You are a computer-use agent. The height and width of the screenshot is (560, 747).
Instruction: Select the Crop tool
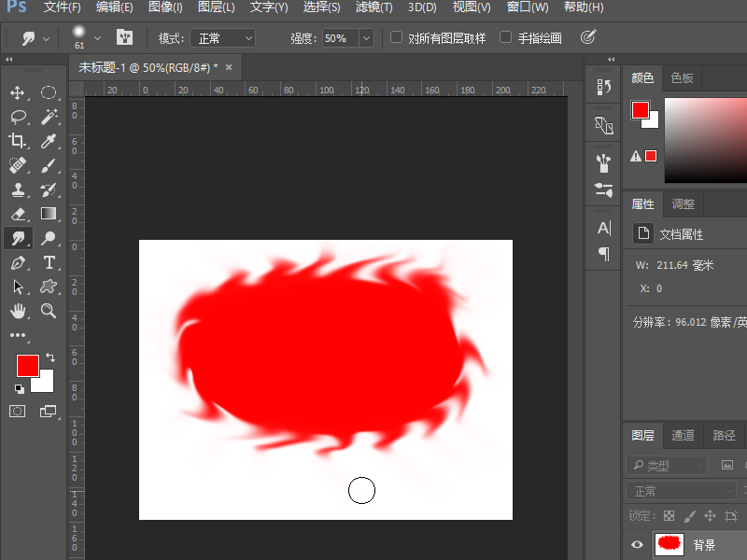coord(18,141)
